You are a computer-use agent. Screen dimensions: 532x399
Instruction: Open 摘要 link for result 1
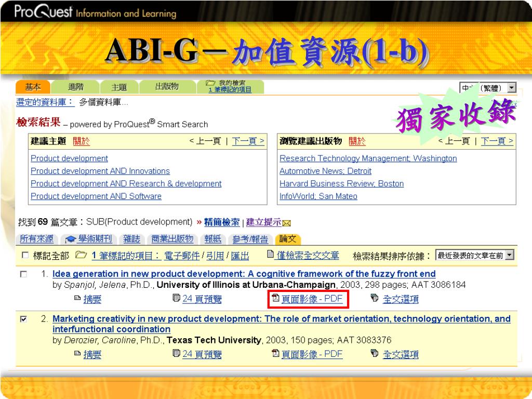pyautogui.click(x=92, y=299)
